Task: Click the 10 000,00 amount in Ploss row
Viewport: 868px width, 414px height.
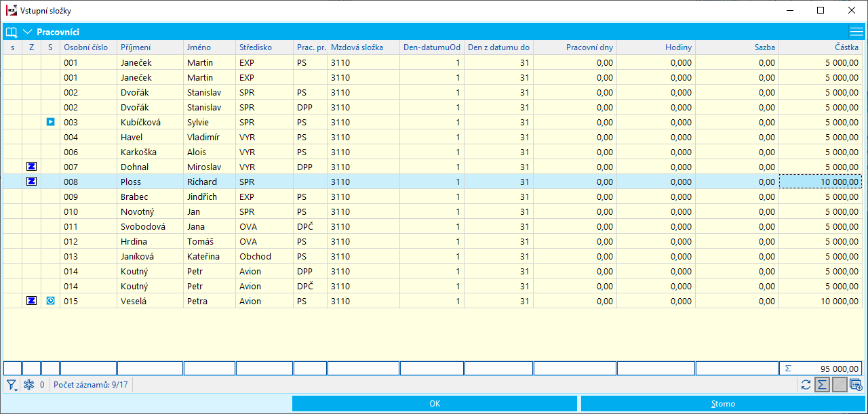Action: pos(821,182)
